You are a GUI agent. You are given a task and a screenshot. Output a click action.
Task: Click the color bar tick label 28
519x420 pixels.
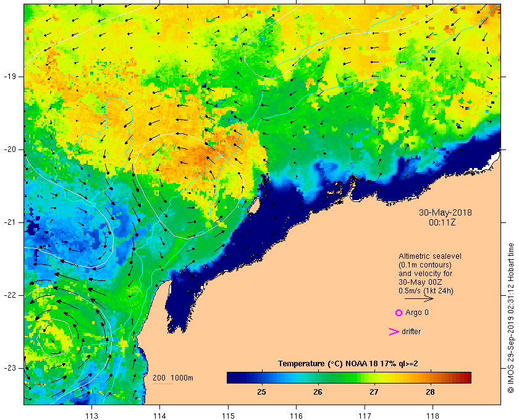(430, 392)
